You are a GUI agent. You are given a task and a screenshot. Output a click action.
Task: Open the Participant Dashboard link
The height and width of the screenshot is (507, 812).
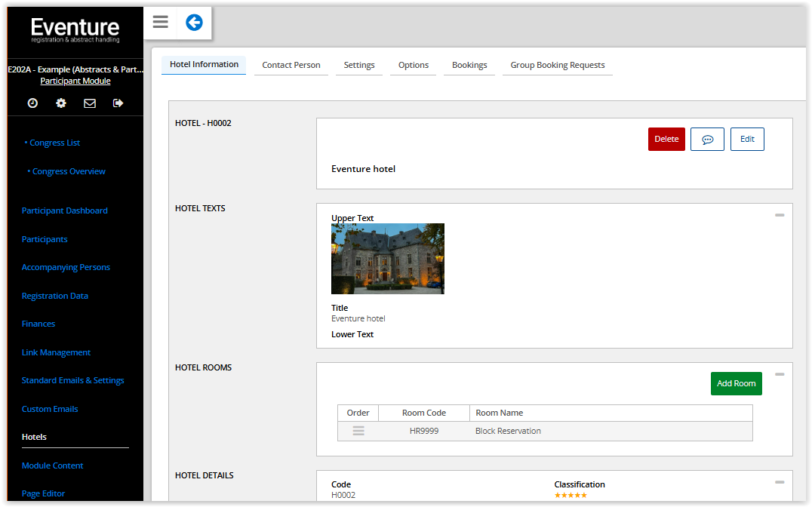tap(65, 210)
